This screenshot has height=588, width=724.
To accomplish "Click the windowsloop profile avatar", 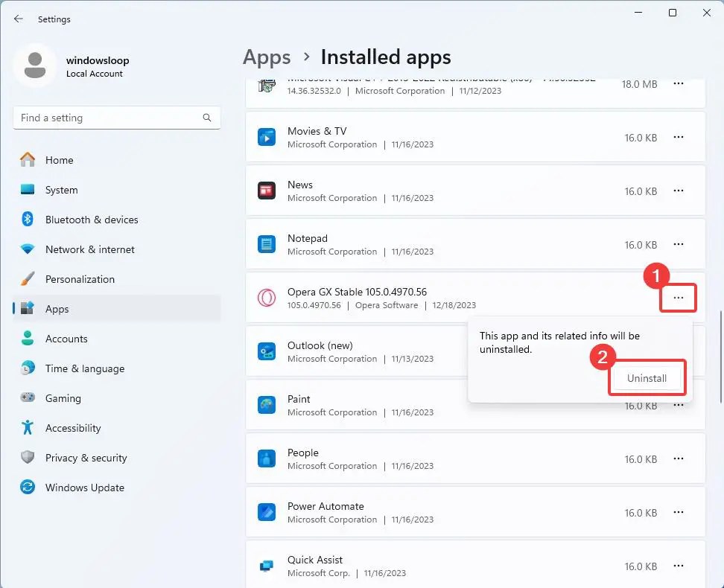I will coord(35,65).
